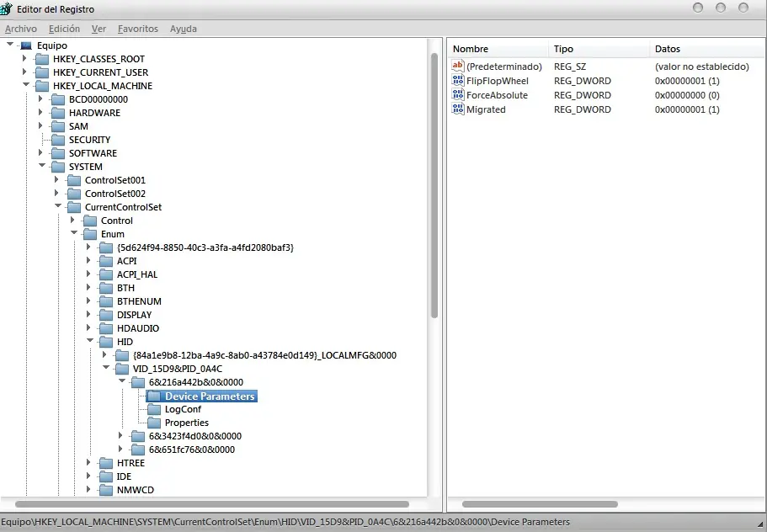Collapse VID_15D9&PID_0A4C arrow
This screenshot has width=767, height=532.
coord(106,368)
